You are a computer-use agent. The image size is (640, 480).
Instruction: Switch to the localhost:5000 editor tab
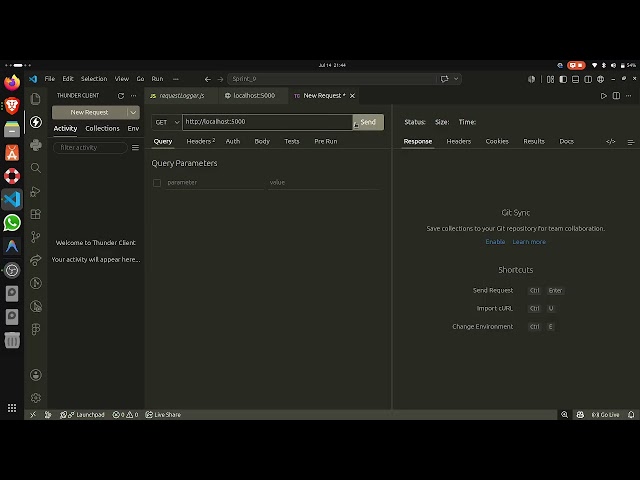coord(253,96)
